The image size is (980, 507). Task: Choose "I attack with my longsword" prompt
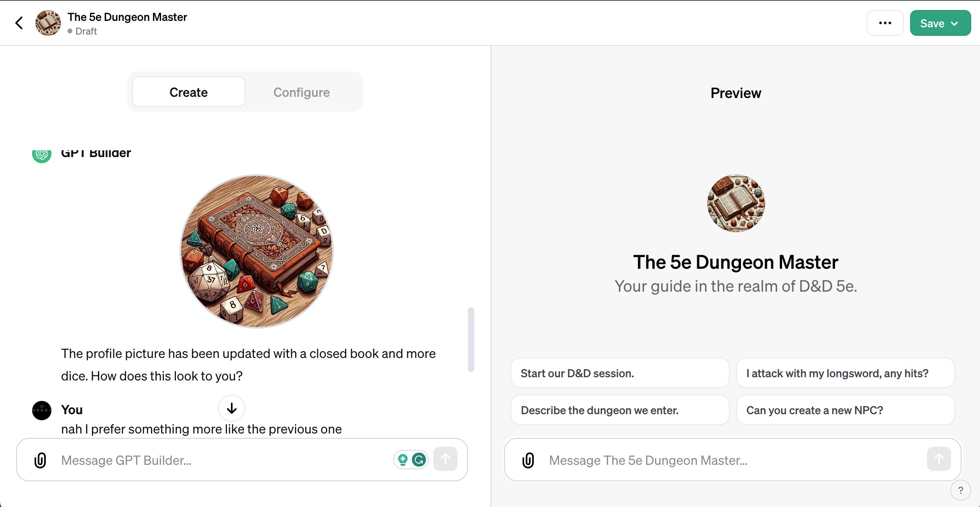845,373
